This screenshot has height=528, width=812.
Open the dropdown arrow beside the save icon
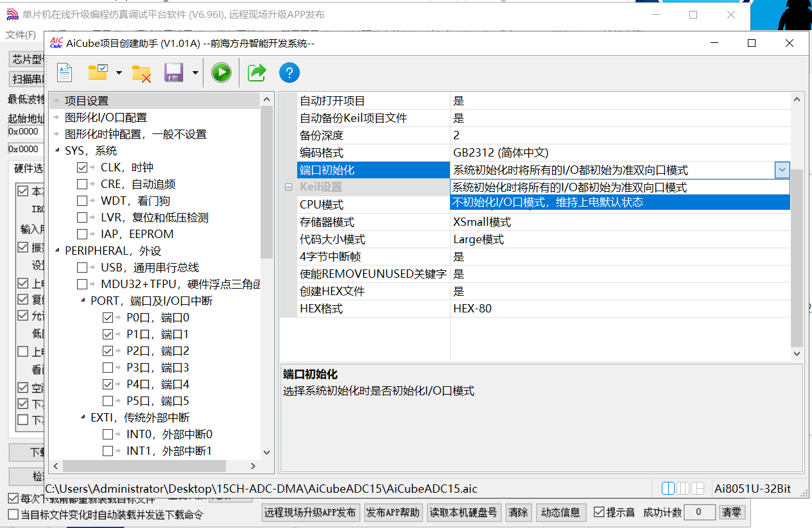[x=194, y=73]
